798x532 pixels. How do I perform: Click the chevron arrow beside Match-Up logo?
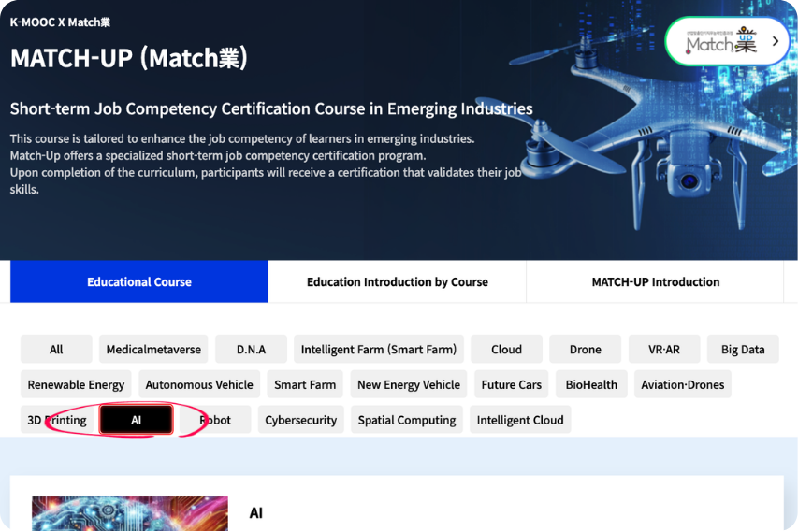click(776, 41)
